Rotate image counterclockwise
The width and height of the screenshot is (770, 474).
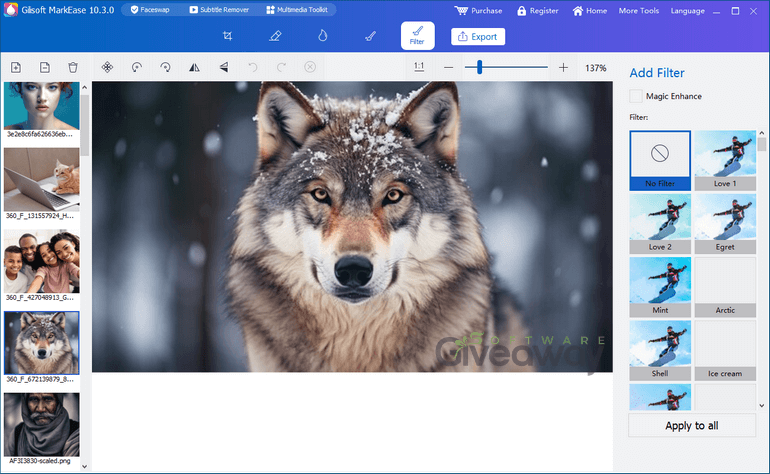click(x=137, y=67)
